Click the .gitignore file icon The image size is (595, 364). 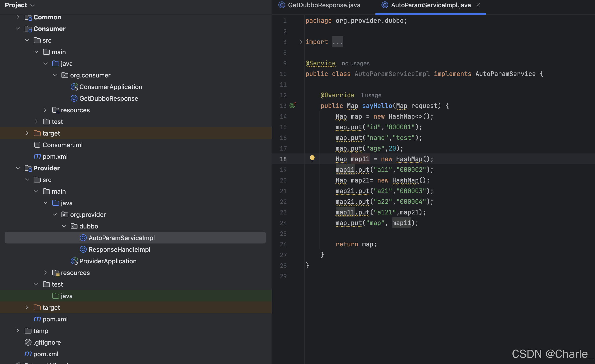28,342
